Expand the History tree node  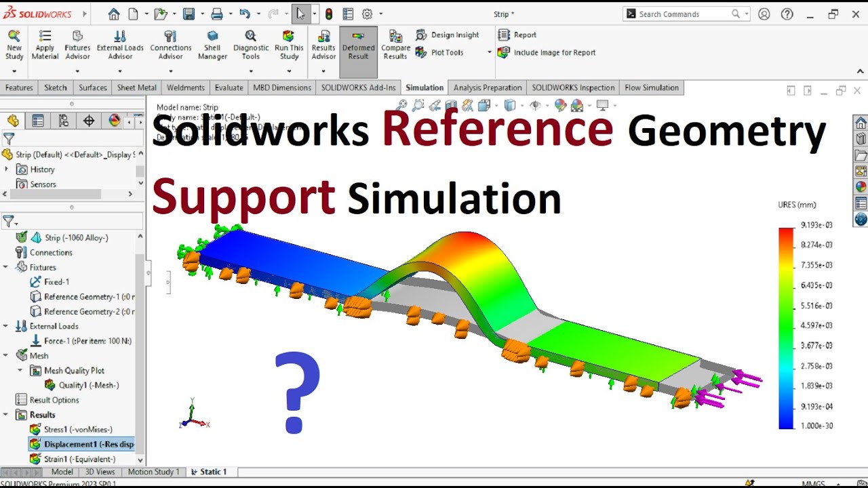coord(7,169)
